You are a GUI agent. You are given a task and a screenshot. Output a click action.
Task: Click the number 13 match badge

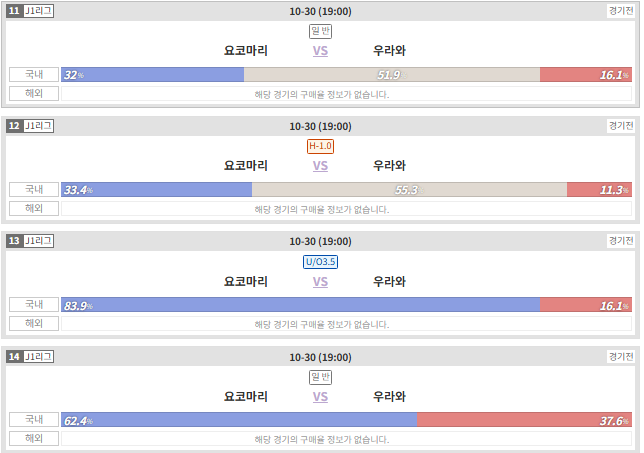point(14,241)
